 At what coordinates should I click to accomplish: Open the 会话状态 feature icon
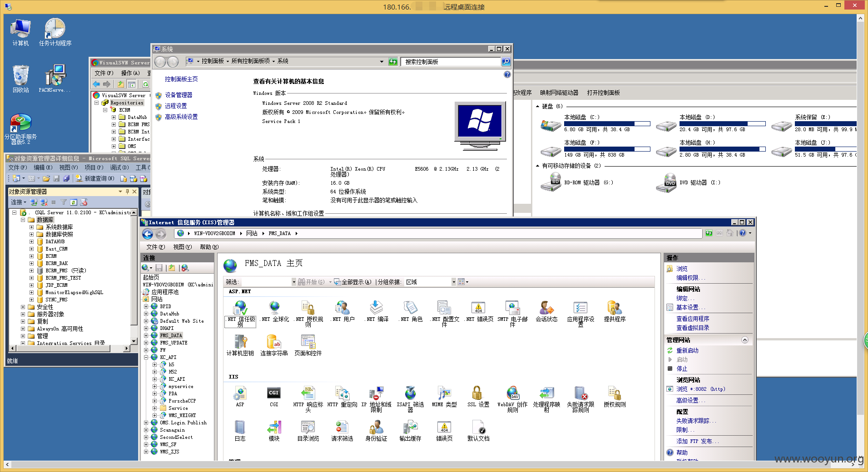(546, 312)
